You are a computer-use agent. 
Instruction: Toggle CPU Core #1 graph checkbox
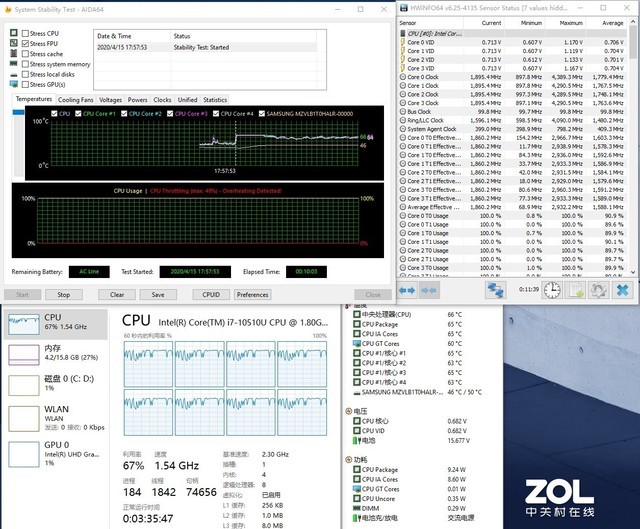(x=78, y=113)
